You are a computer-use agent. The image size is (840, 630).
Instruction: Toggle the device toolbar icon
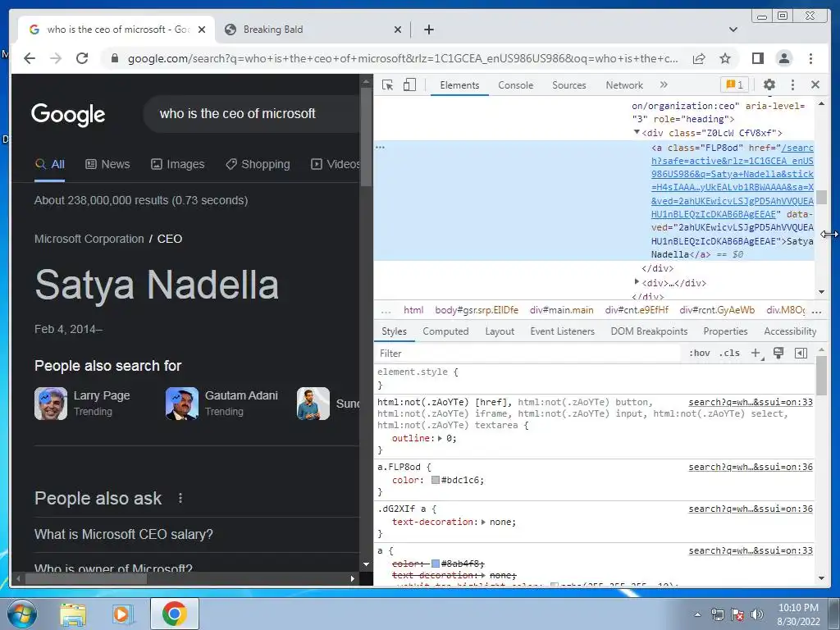click(x=409, y=84)
